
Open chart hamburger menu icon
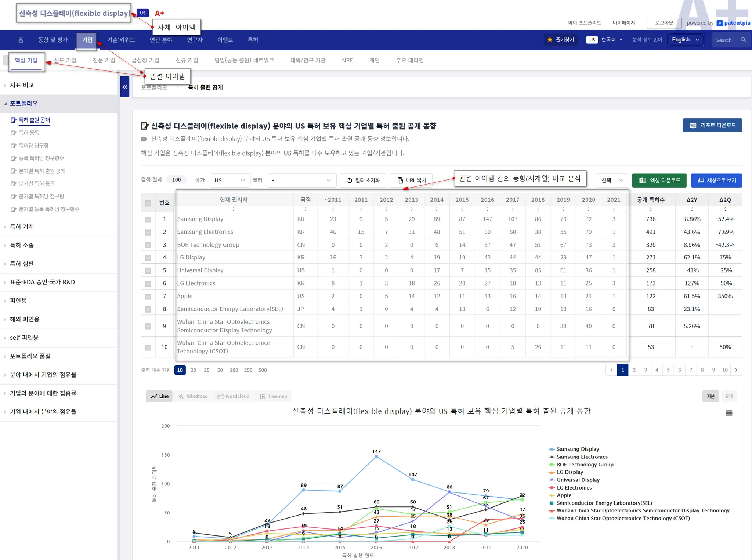pos(729,413)
